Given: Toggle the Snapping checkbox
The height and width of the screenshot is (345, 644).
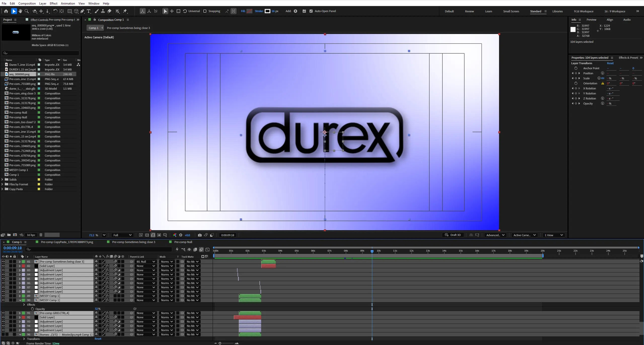Looking at the screenshot, I should point(205,11).
